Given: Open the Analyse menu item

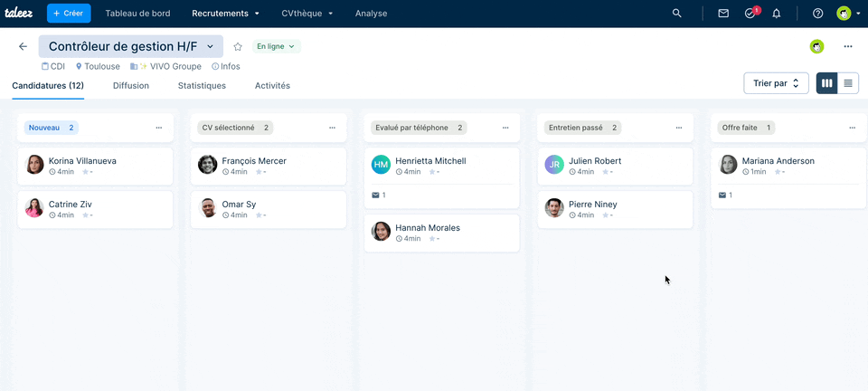Looking at the screenshot, I should coord(371,14).
